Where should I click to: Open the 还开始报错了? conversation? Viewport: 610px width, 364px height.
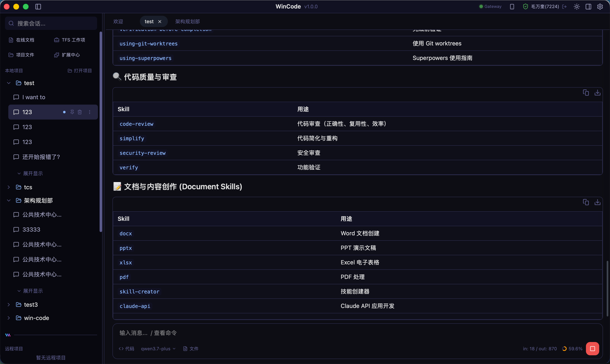click(x=53, y=157)
